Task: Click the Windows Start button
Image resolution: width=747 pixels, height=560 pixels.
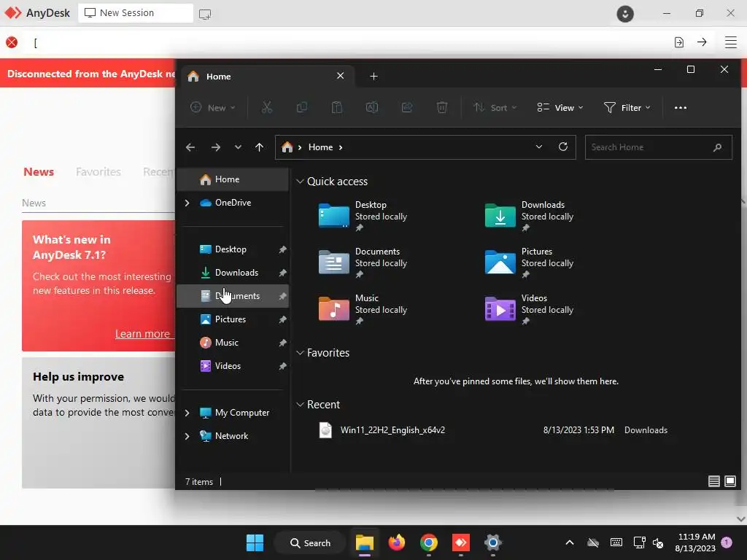Action: [255, 542]
